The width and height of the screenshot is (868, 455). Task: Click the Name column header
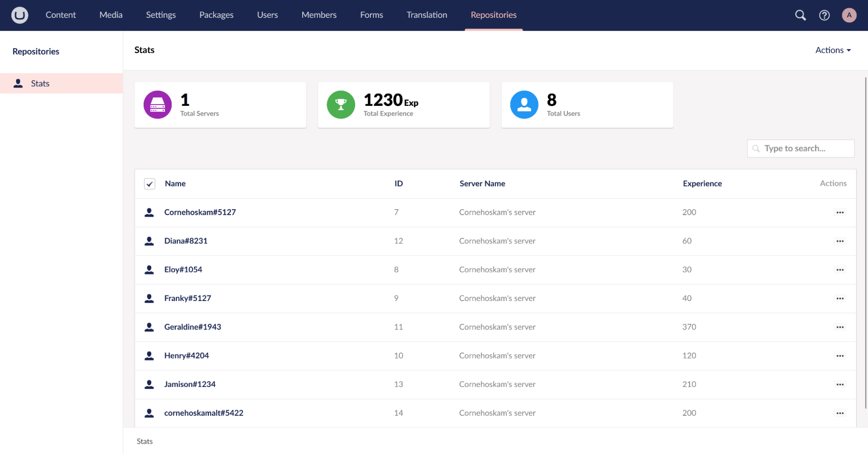(x=175, y=183)
